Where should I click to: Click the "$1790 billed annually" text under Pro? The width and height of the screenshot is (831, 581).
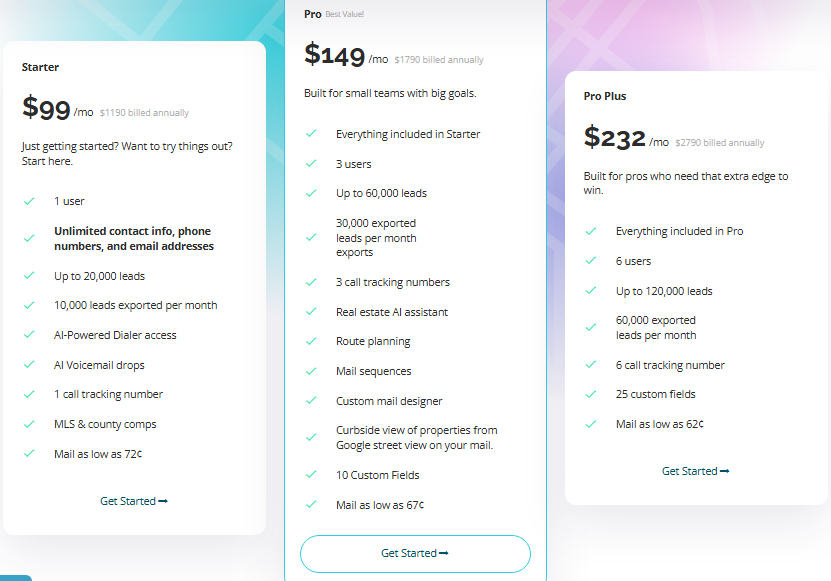pos(438,59)
